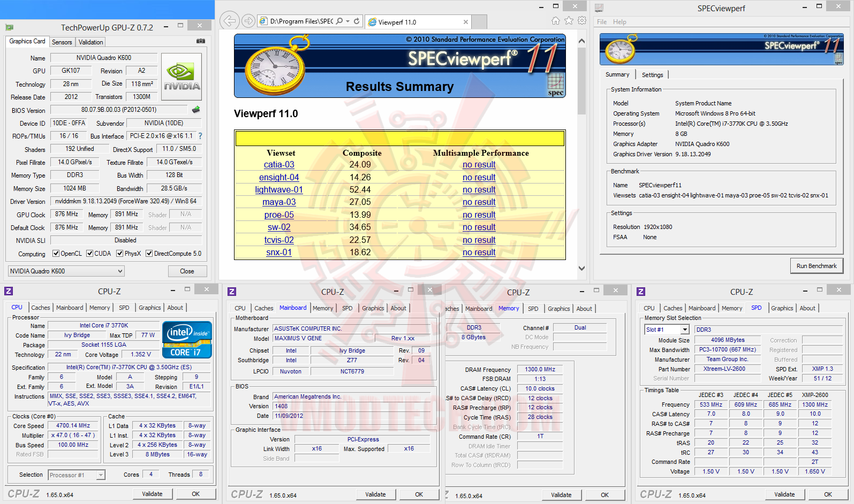Open the ensight-04 viewset link

279,178
